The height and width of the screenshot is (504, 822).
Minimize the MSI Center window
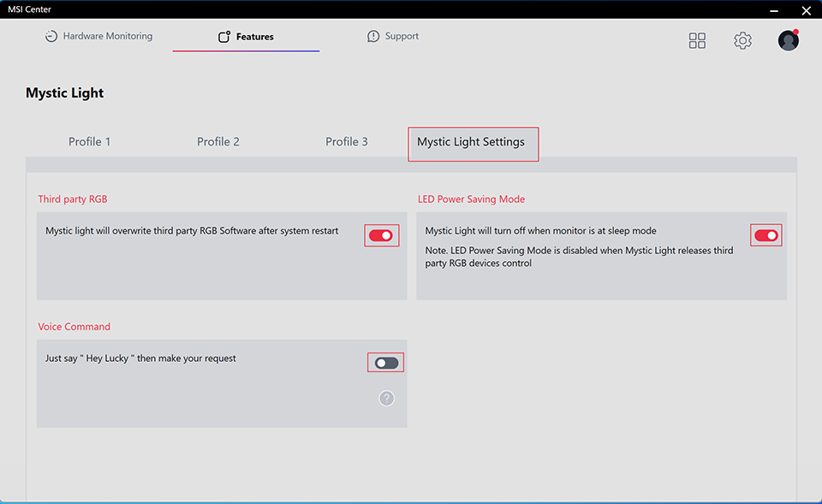(774, 10)
